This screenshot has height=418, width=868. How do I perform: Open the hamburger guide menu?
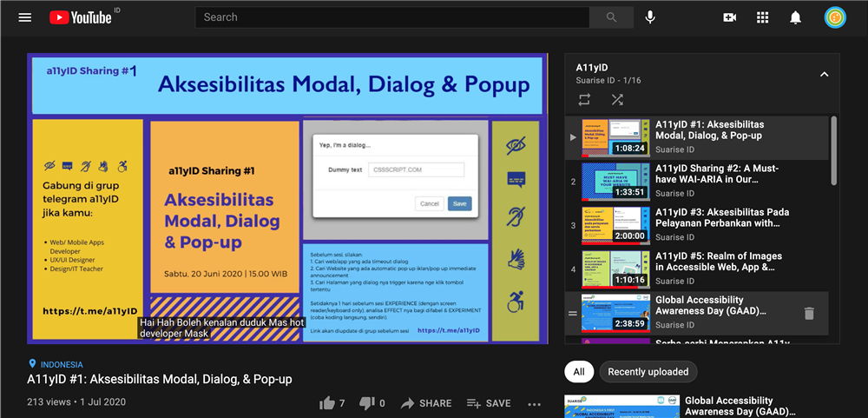tap(25, 17)
